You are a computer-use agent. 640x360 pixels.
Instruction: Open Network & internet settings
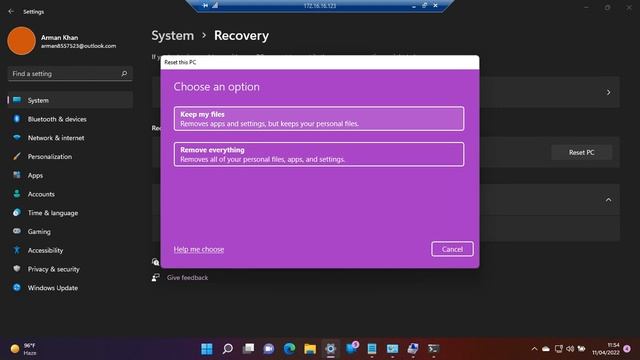tap(70, 138)
